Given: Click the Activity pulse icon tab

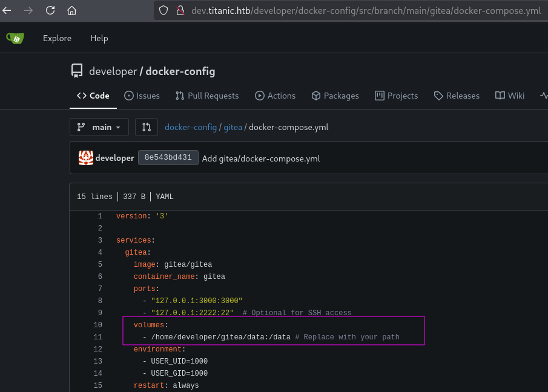Looking at the screenshot, I should point(544,96).
